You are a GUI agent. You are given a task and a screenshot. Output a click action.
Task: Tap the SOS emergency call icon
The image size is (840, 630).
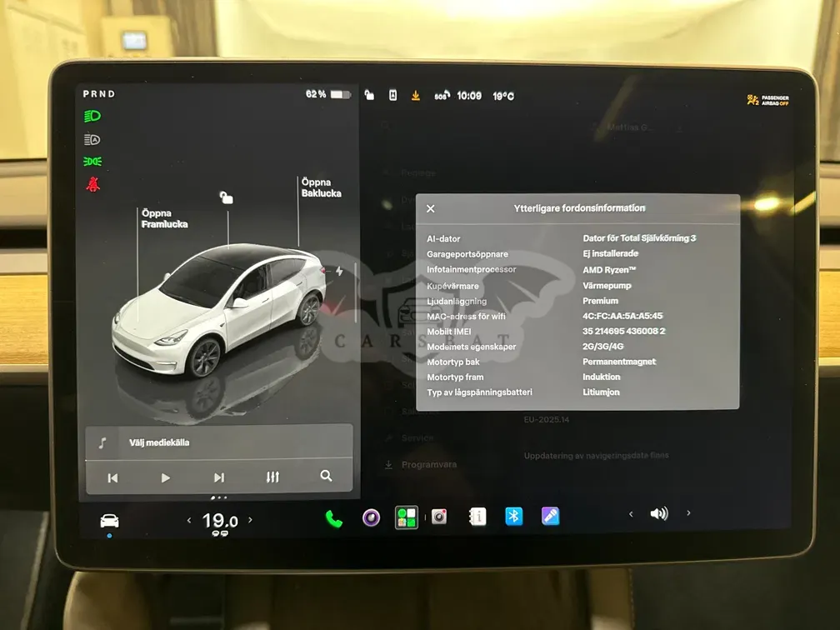click(x=442, y=95)
